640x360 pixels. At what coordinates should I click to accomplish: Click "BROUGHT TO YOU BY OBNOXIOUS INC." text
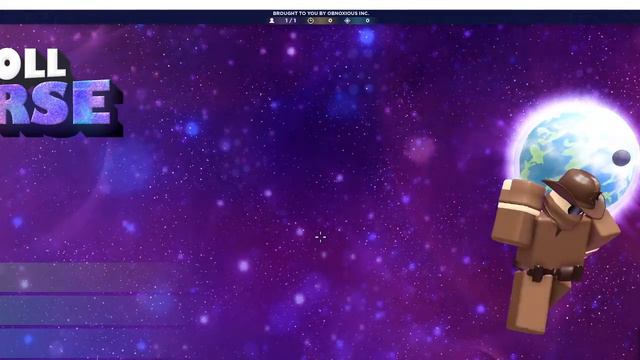click(321, 13)
